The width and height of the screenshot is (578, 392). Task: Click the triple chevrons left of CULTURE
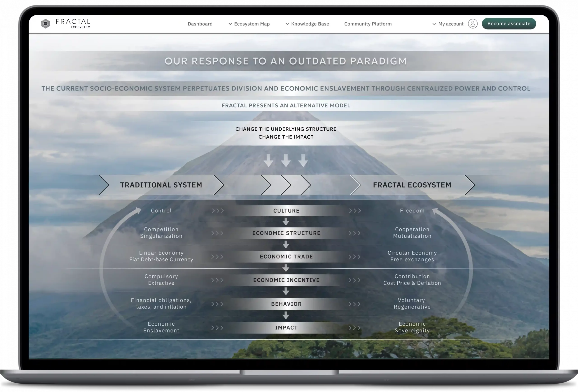point(218,211)
